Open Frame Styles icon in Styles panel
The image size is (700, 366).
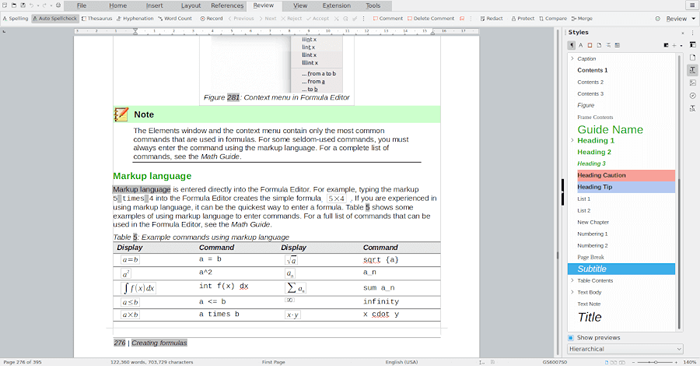pos(590,45)
